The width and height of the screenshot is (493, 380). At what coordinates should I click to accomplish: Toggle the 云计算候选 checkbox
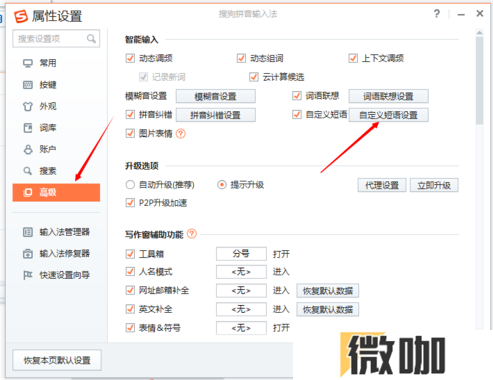[x=254, y=77]
